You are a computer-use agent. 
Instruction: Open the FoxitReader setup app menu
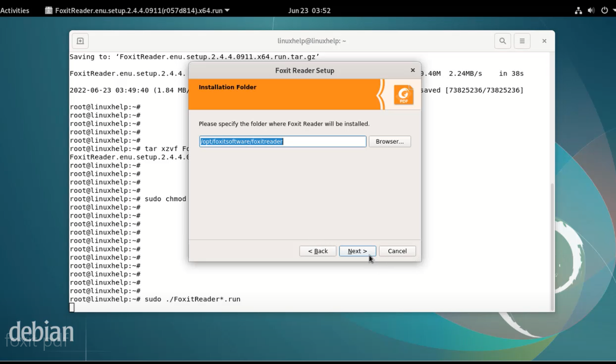(x=137, y=11)
